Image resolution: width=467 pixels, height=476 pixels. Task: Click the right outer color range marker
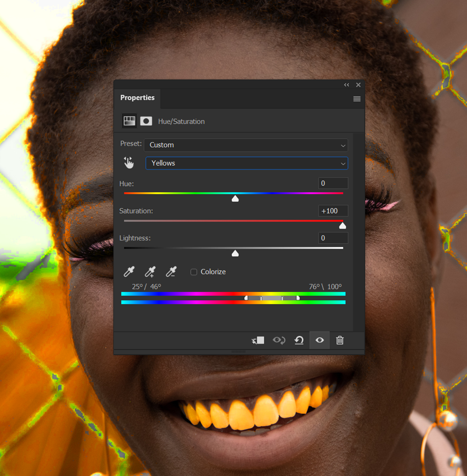click(x=298, y=298)
